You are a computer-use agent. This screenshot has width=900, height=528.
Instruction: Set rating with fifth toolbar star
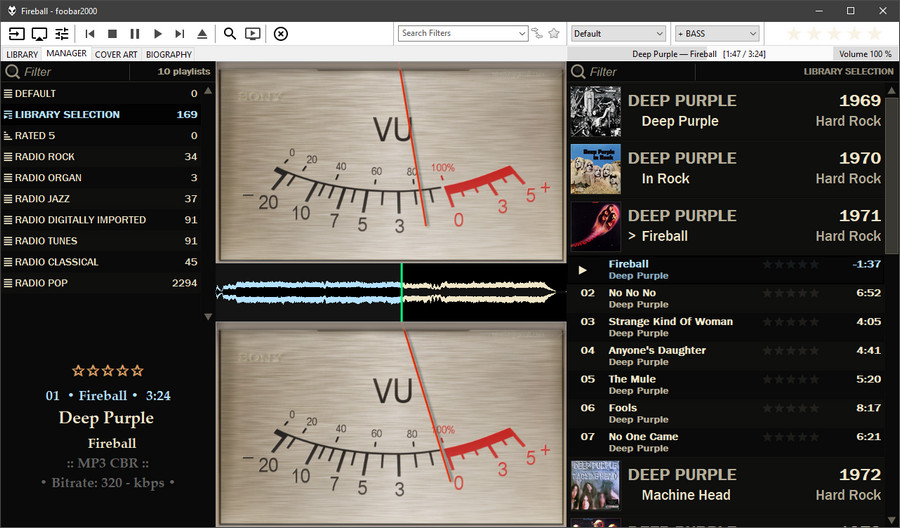click(875, 33)
